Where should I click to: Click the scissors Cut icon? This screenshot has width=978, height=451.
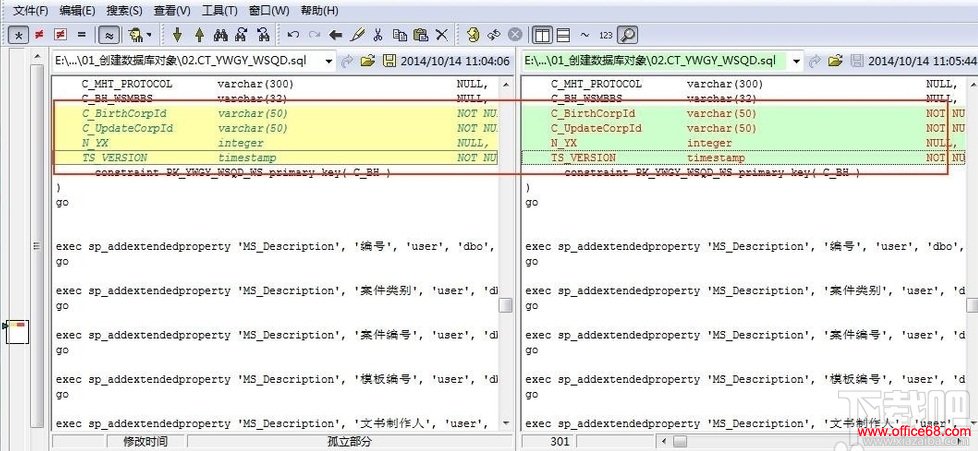(378, 35)
